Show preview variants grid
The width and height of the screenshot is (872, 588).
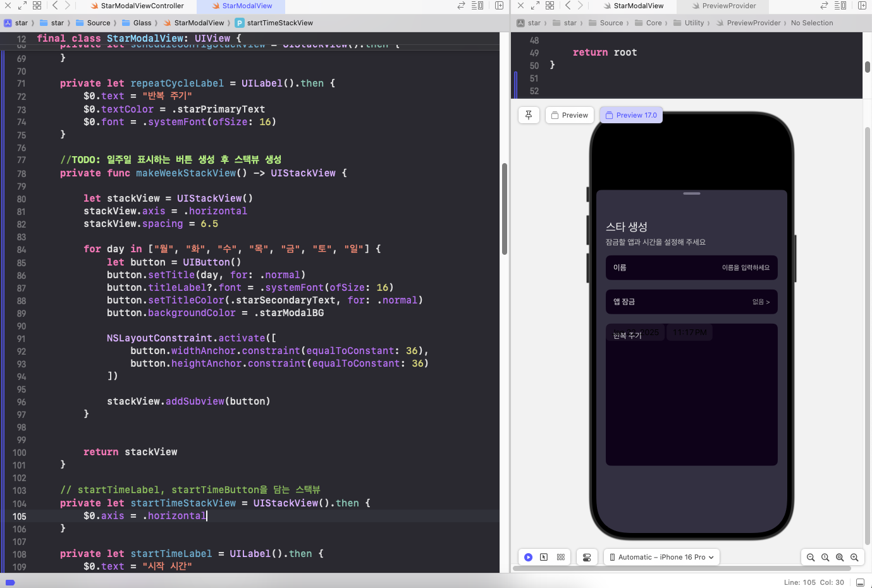pos(561,557)
